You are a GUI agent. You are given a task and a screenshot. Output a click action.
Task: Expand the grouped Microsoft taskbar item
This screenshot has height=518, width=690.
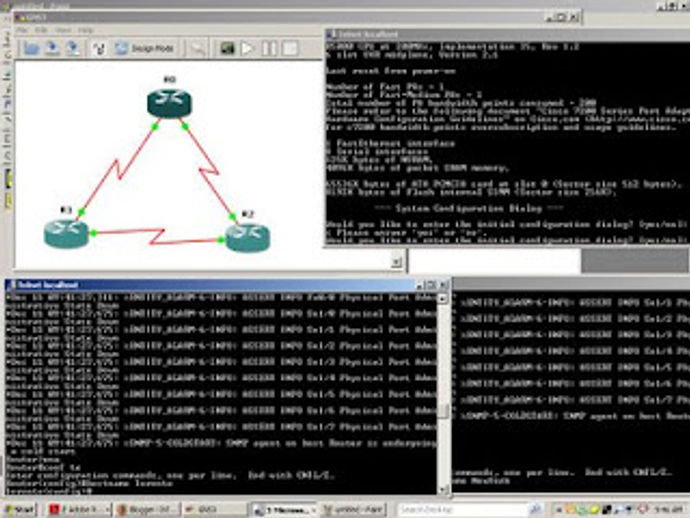coord(284,510)
